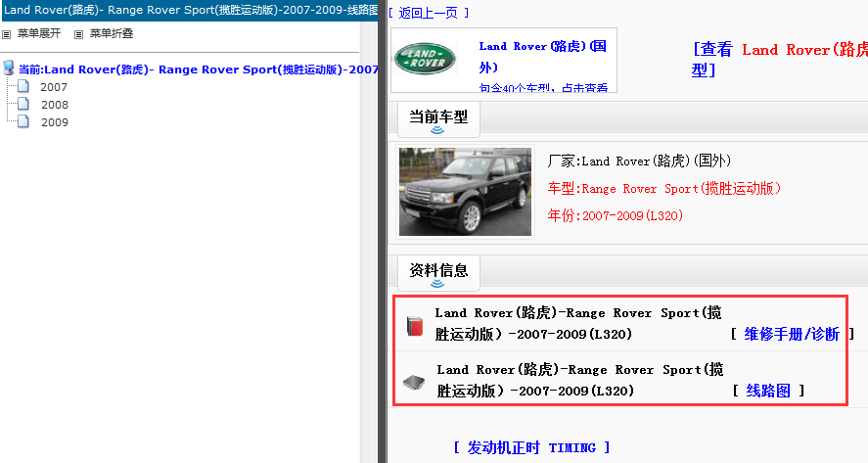Open 查看 Land Rover(路虎) models link
868x463 pixels.
(x=779, y=60)
